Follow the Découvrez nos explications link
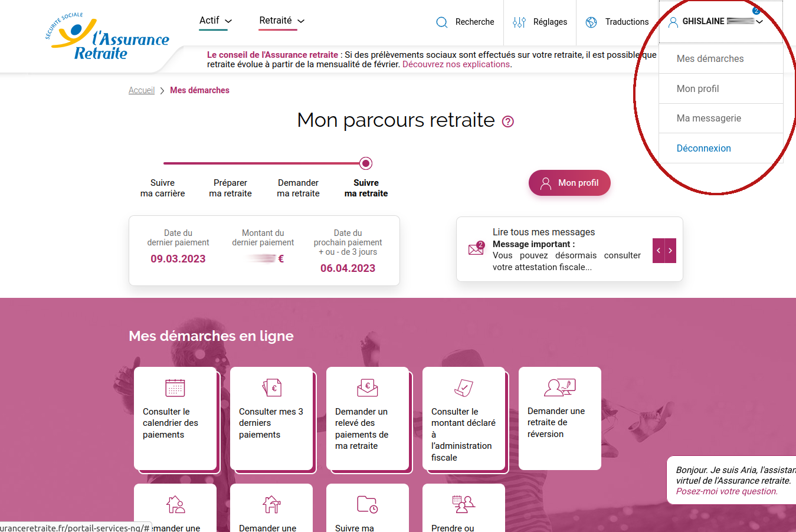The width and height of the screenshot is (796, 532). (x=456, y=64)
